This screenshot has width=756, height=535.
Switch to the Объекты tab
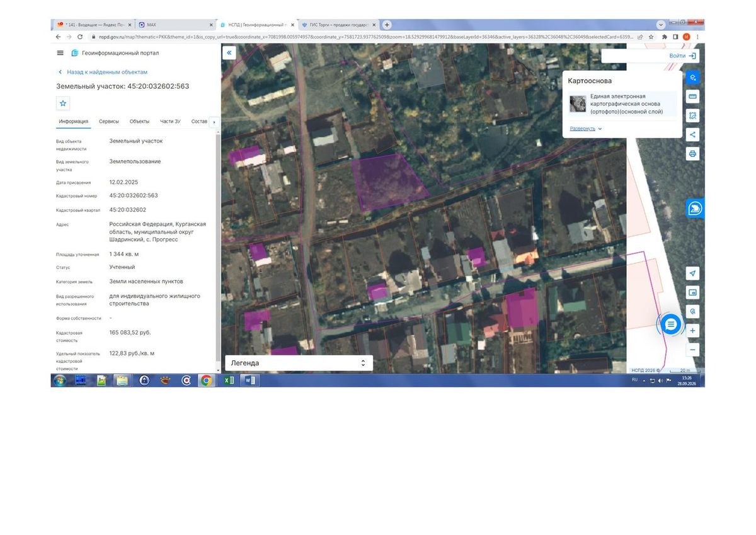coord(139,122)
